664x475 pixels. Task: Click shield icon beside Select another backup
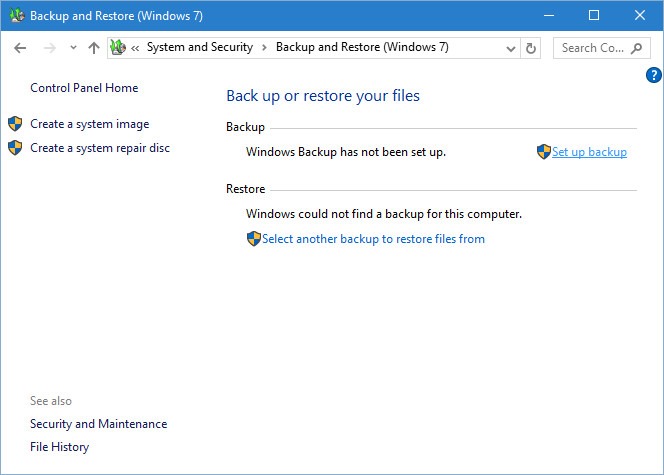click(x=254, y=239)
